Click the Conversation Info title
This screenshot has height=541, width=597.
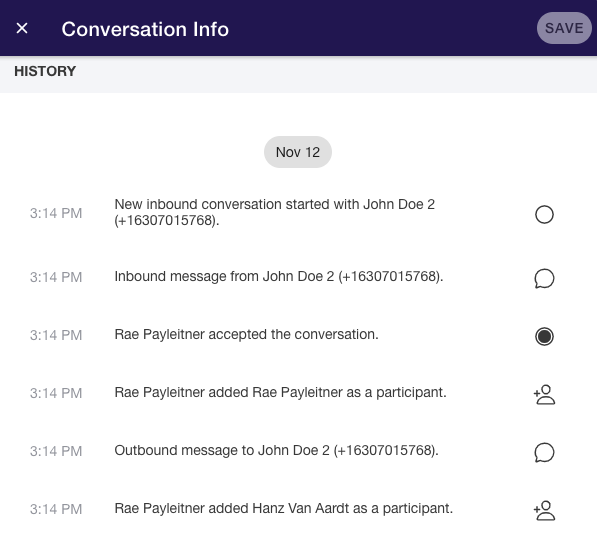coord(145,29)
